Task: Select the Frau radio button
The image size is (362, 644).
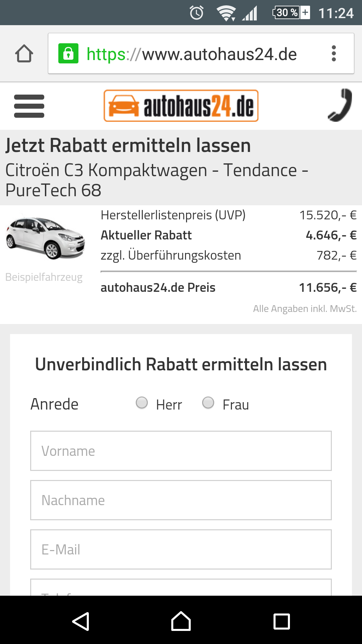Action: click(208, 402)
